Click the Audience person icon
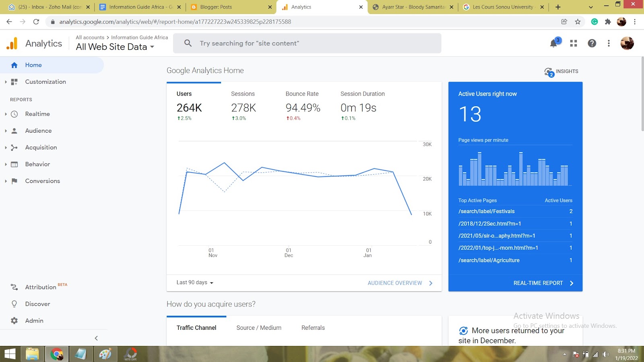Screen dimensions: 644x362 pos(14,131)
